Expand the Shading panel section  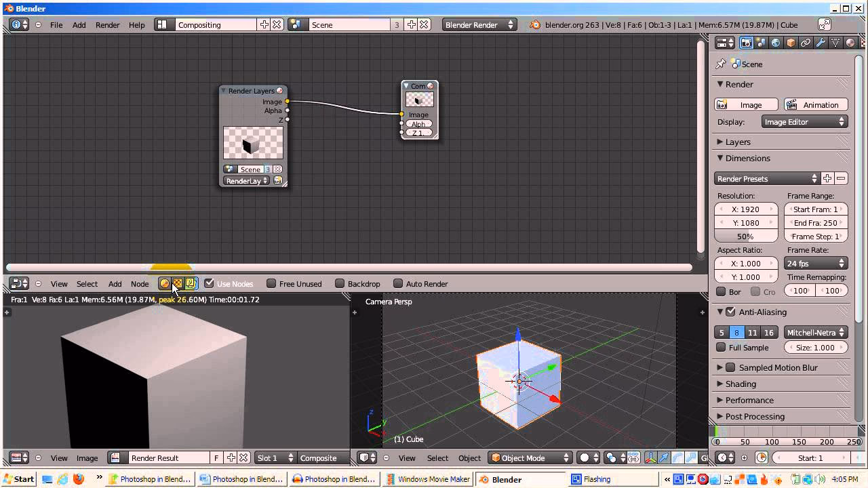point(740,384)
